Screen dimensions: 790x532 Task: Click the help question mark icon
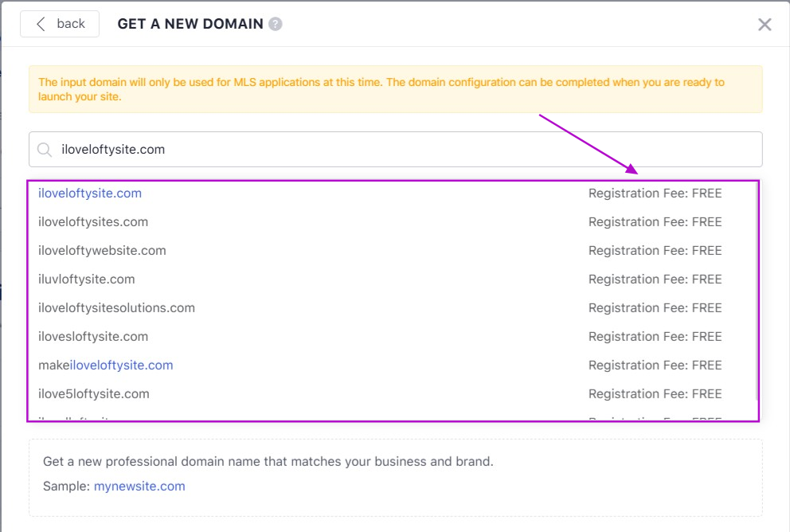click(276, 24)
